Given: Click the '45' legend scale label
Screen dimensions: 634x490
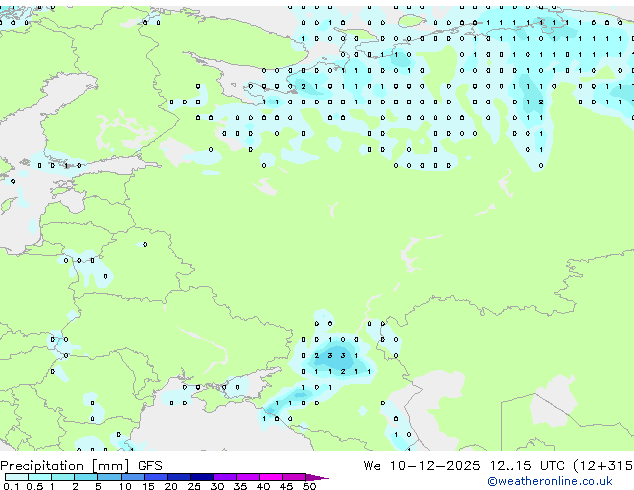Looking at the screenshot, I should (x=286, y=486).
